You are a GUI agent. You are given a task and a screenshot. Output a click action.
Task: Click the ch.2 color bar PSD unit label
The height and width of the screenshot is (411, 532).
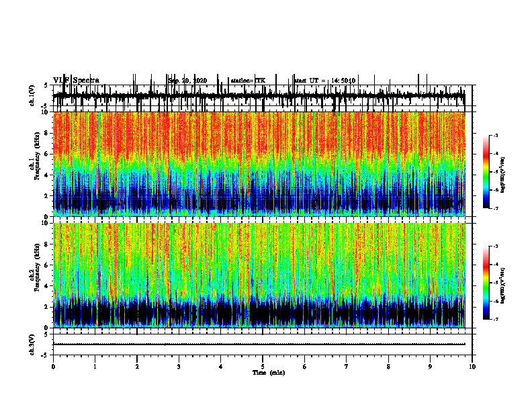click(503, 286)
